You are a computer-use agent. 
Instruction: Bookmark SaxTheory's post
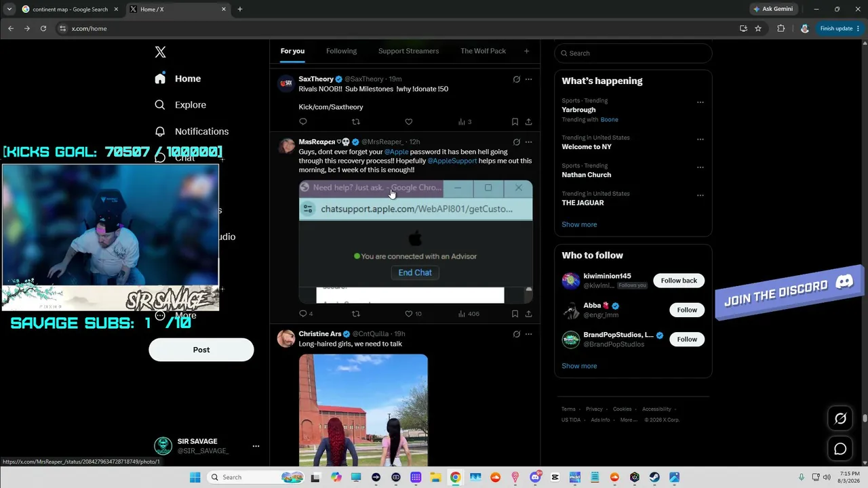[515, 122]
